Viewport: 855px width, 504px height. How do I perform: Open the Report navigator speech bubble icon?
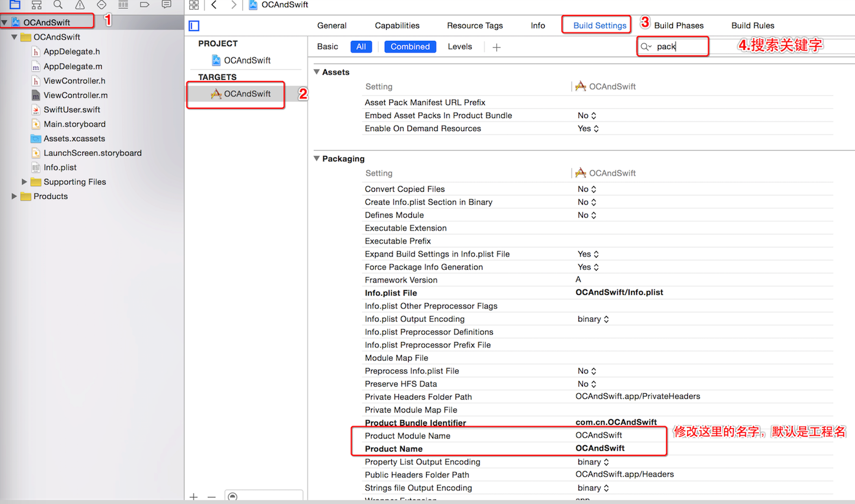tap(166, 5)
